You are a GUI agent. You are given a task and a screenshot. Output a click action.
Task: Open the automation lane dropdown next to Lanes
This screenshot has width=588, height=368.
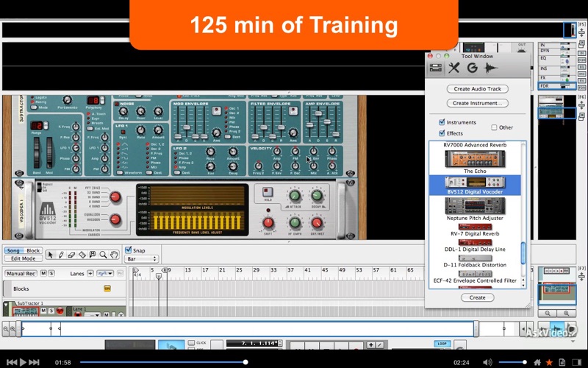(x=105, y=273)
